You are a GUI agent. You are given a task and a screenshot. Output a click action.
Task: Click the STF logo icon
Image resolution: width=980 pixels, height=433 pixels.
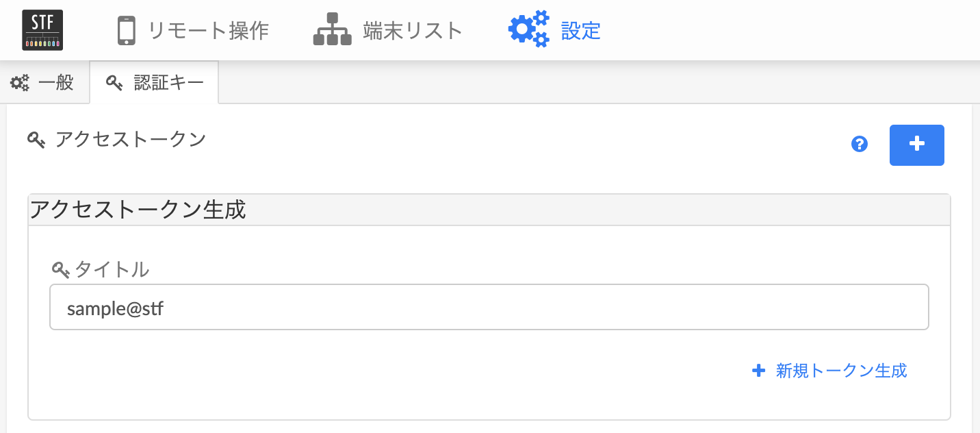coord(42,29)
